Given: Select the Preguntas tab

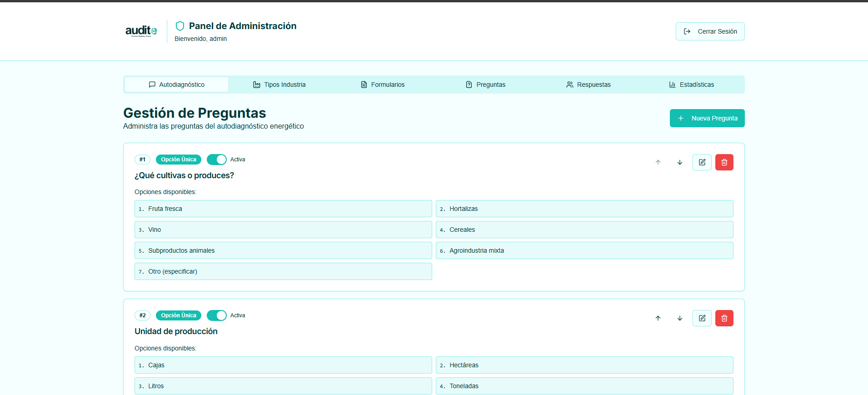Looking at the screenshot, I should click(x=486, y=85).
